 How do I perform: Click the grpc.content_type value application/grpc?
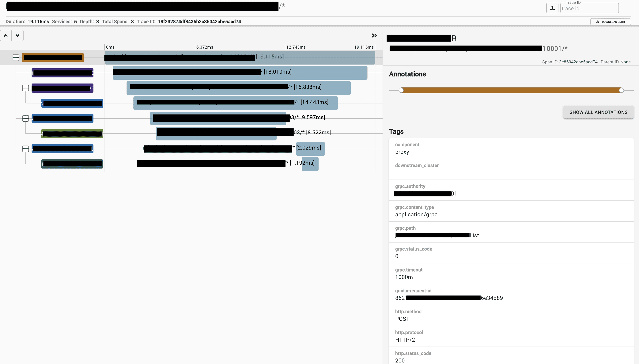416,214
